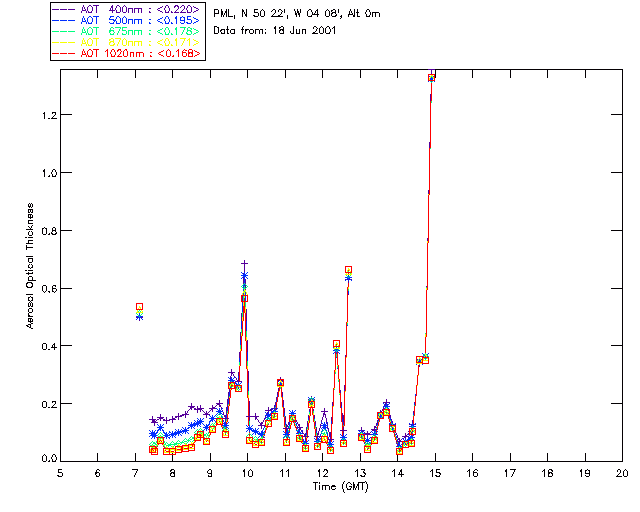Click y-axis label 1.0
640x512 pixels.
tap(49, 173)
